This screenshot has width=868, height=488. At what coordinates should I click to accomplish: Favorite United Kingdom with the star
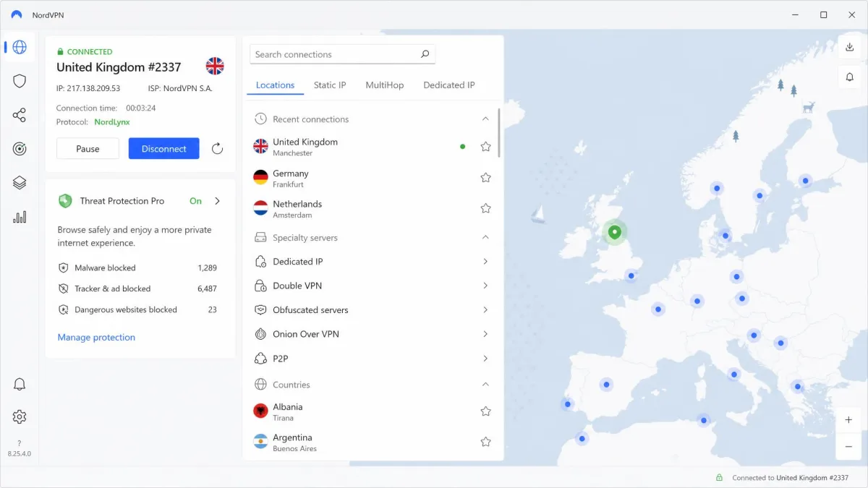tap(485, 147)
